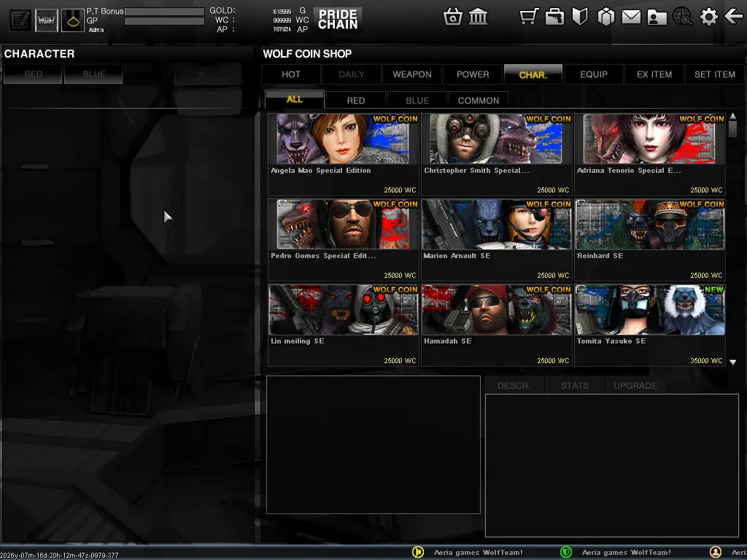Click the shop list scroll down arrow
This screenshot has width=747, height=560.
[732, 362]
